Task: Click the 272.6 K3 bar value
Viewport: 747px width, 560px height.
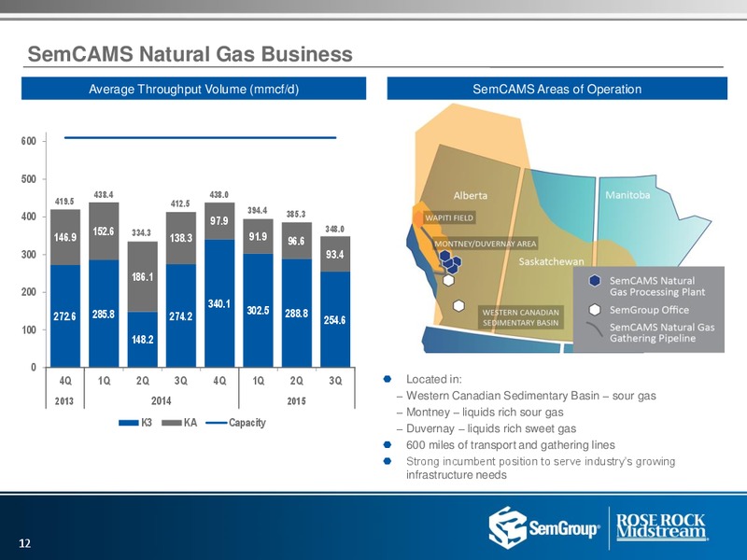Action: point(64,316)
